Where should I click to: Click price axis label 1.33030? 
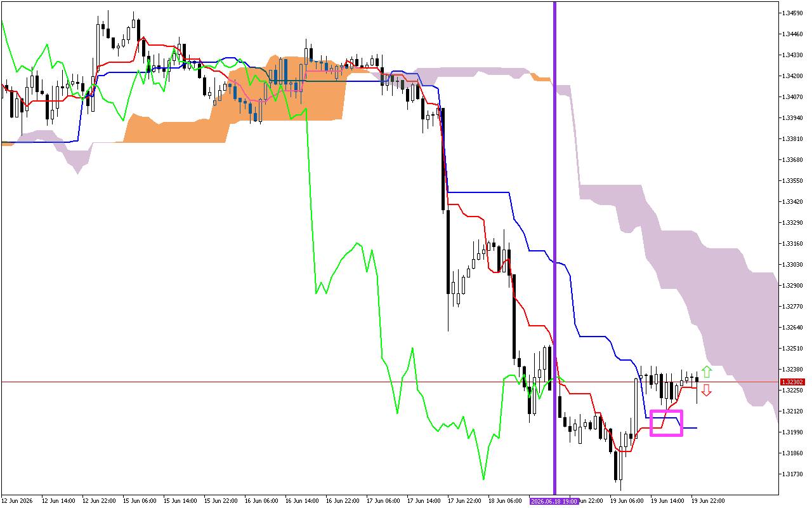click(x=793, y=264)
